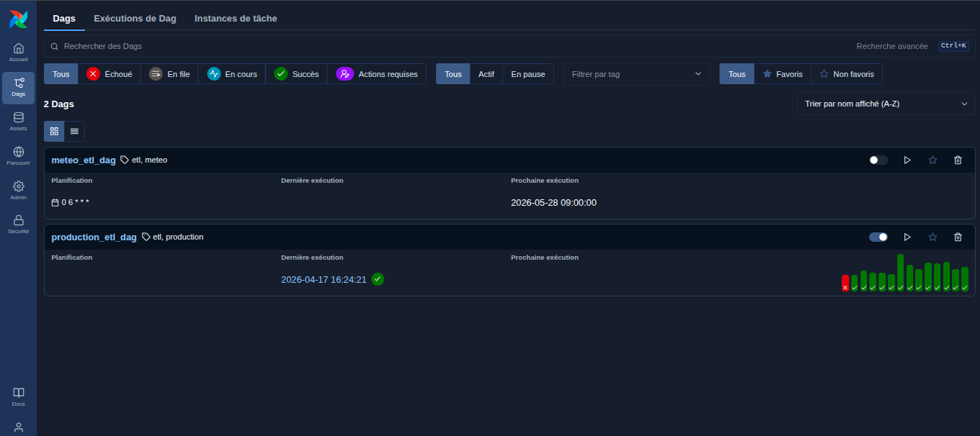Switch to table list view
Screen dimensions: 980x436
[74, 131]
